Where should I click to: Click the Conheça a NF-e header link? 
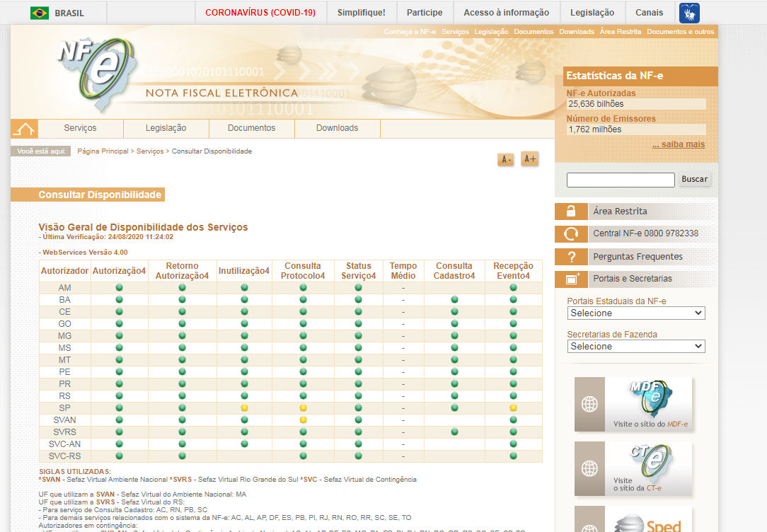coord(410,32)
